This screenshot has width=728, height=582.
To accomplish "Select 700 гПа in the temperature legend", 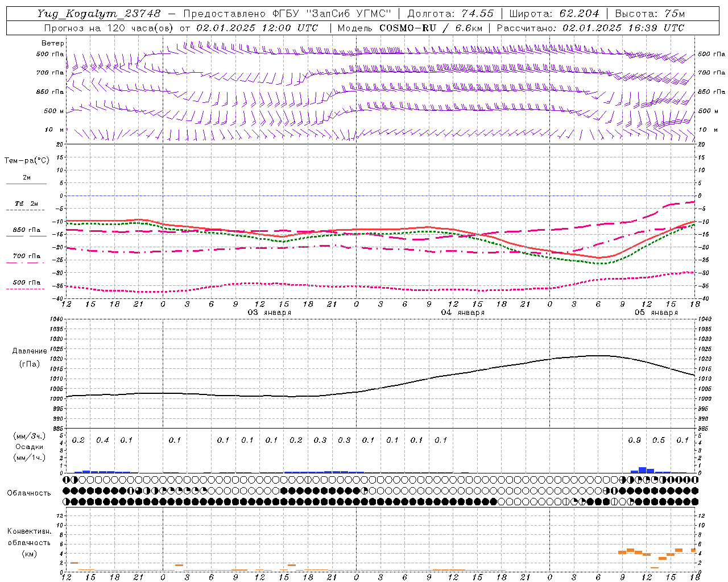I will (x=27, y=256).
